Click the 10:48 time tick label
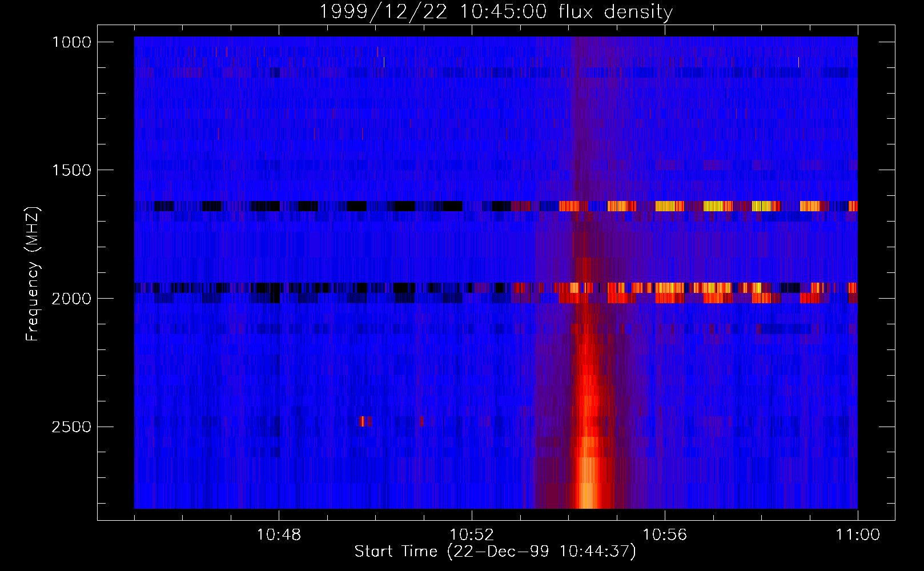Viewport: 924px width, 571px height. pos(279,535)
